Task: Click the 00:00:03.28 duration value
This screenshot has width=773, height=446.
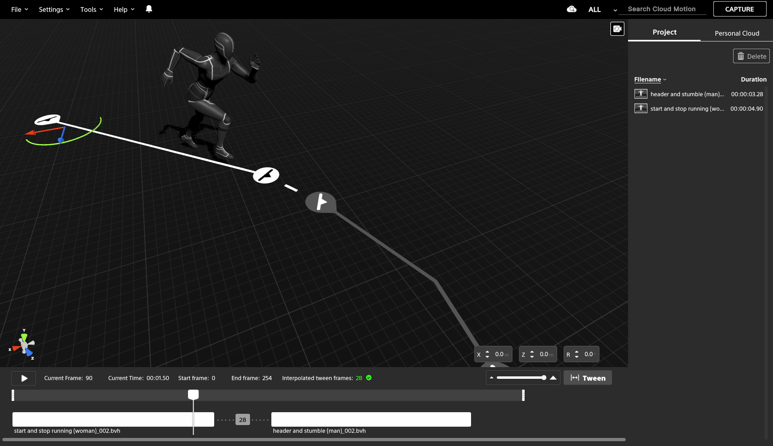Action: [x=747, y=94]
